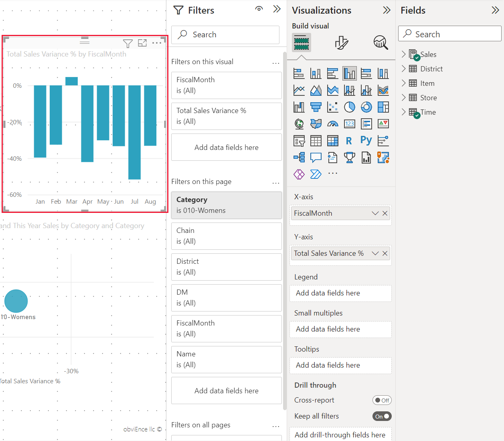Remove FiscalMonth from the X-axis
The image size is (504, 441).
pos(385,213)
